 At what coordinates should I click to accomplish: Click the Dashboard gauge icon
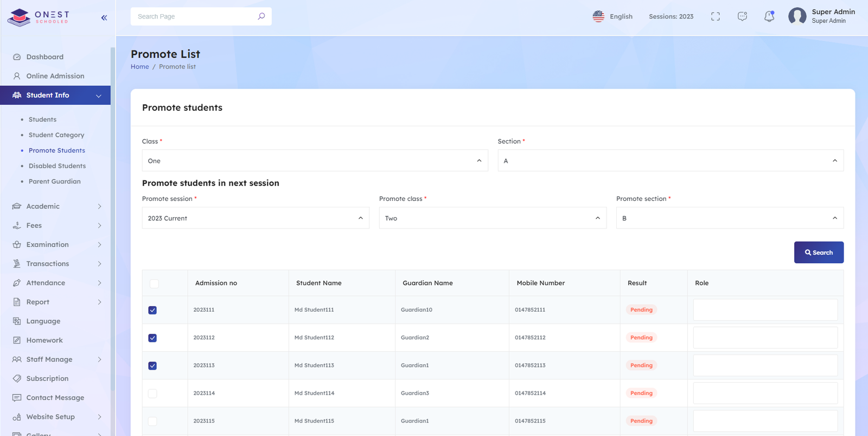tap(17, 57)
